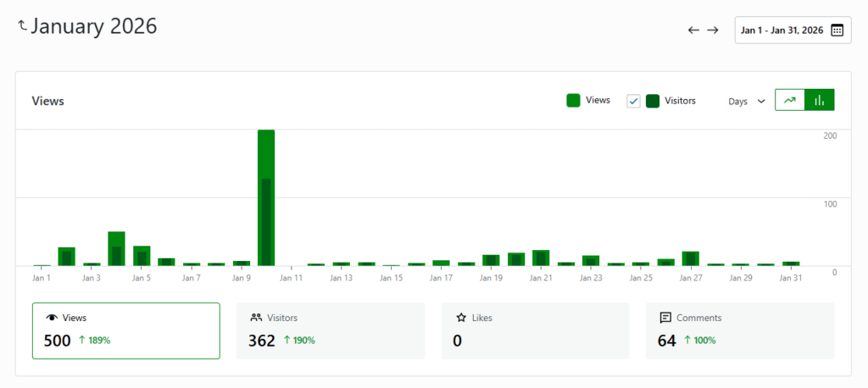This screenshot has width=868, height=388.
Task: Click the tallest bar on Jan 10
Action: click(265, 199)
